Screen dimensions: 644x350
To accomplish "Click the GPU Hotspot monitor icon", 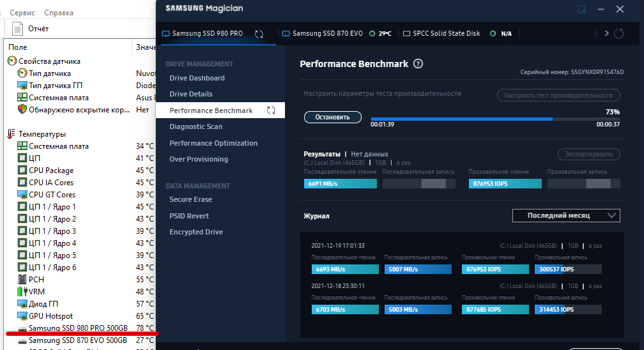I will 22,316.
